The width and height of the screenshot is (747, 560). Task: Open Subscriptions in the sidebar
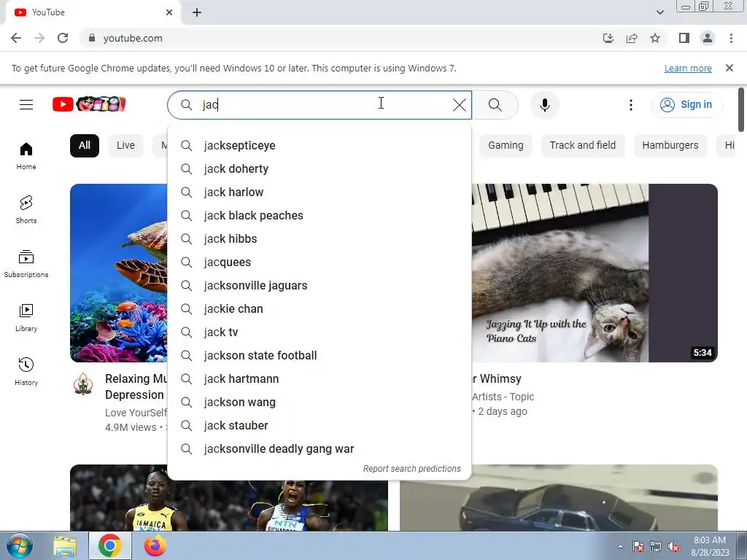26,263
